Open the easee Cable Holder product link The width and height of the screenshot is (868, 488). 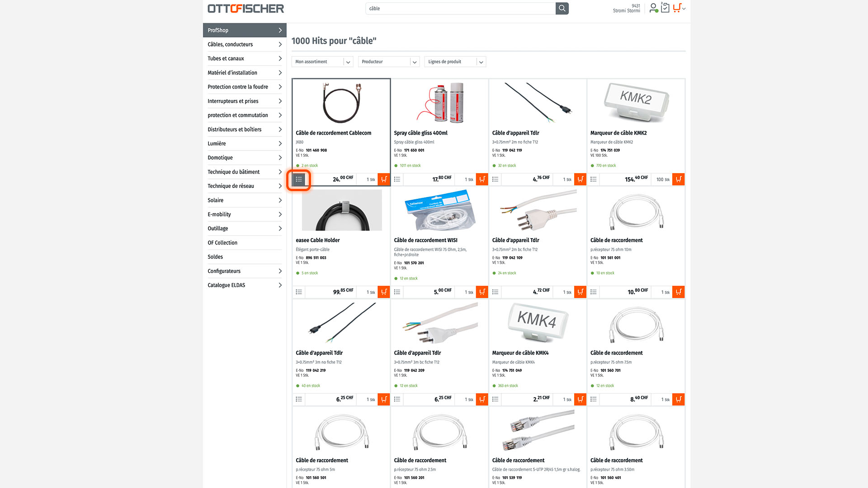point(318,240)
